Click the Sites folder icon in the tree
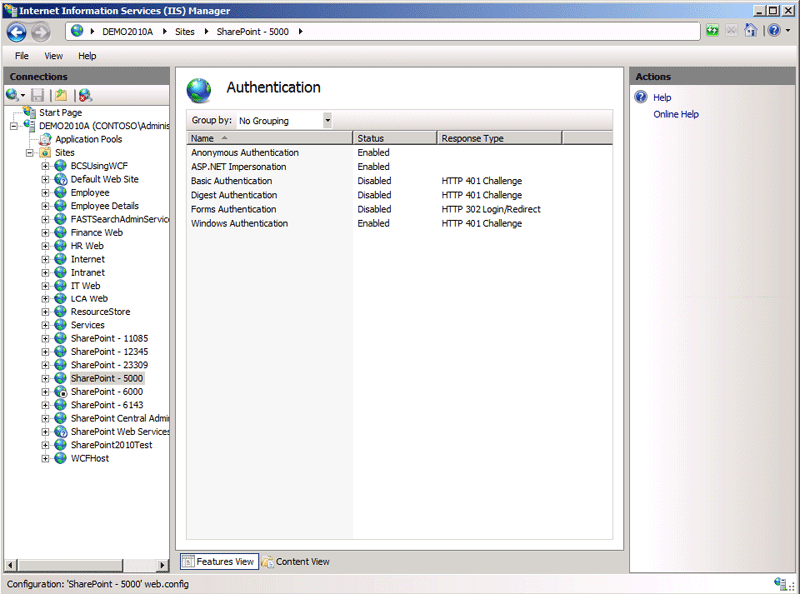Screen dimensions: 800x594 click(x=45, y=152)
